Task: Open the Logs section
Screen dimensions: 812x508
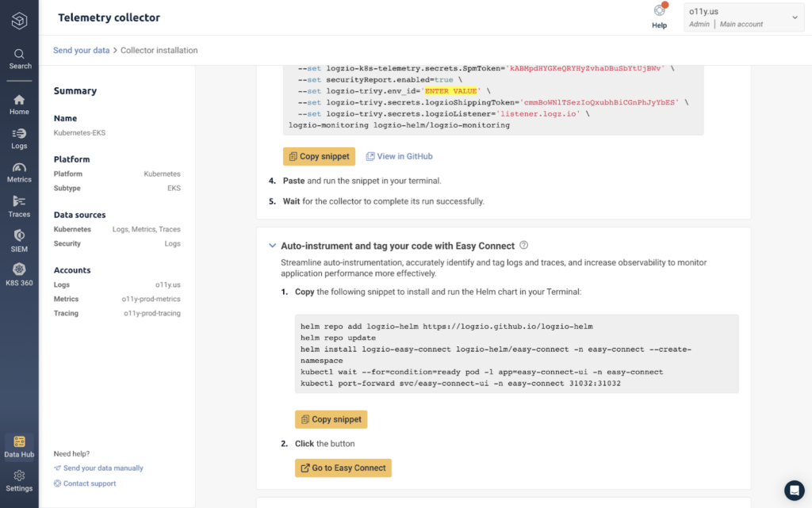Action: (19, 139)
